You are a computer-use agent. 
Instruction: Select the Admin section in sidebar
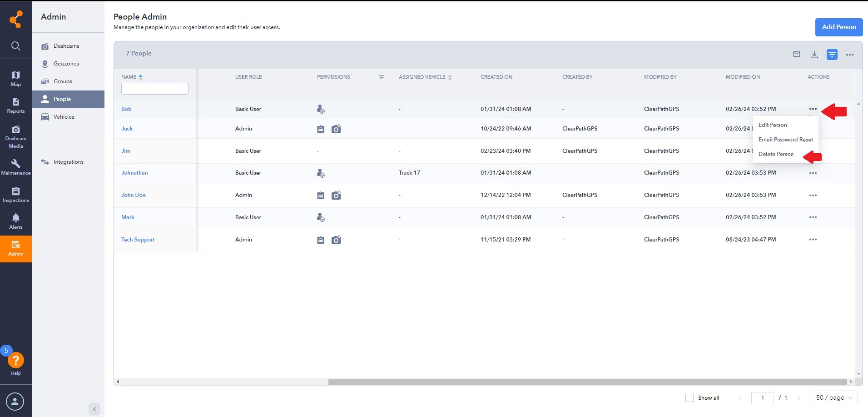click(16, 249)
